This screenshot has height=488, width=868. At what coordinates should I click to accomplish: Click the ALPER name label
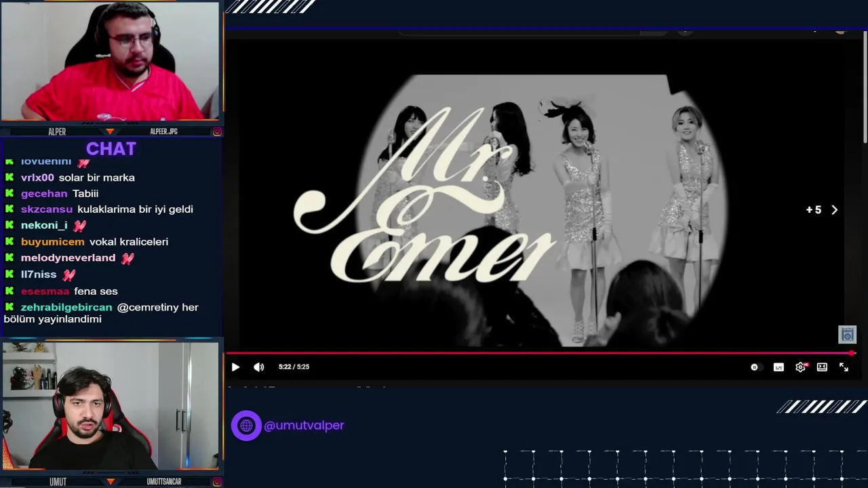pyautogui.click(x=57, y=131)
